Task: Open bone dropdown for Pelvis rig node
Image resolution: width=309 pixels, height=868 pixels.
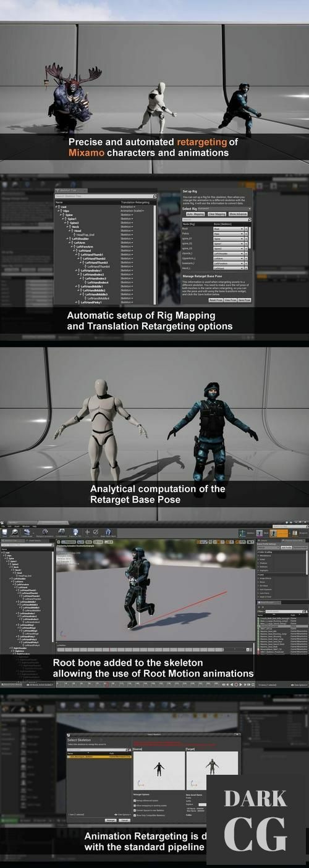Action: 229,234
